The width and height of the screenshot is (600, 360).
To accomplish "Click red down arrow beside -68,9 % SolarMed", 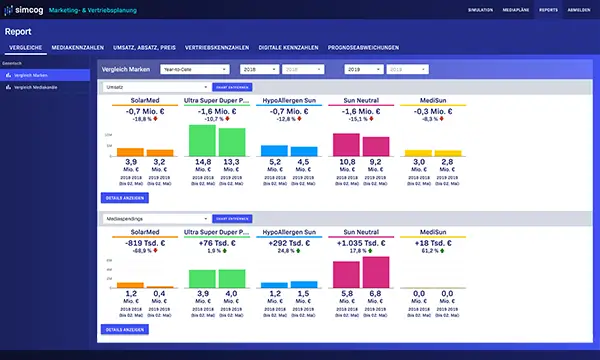I will coord(155,251).
